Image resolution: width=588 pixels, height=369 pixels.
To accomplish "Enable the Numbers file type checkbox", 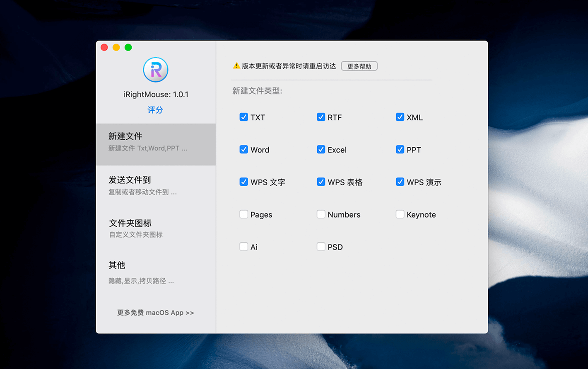I will click(321, 214).
